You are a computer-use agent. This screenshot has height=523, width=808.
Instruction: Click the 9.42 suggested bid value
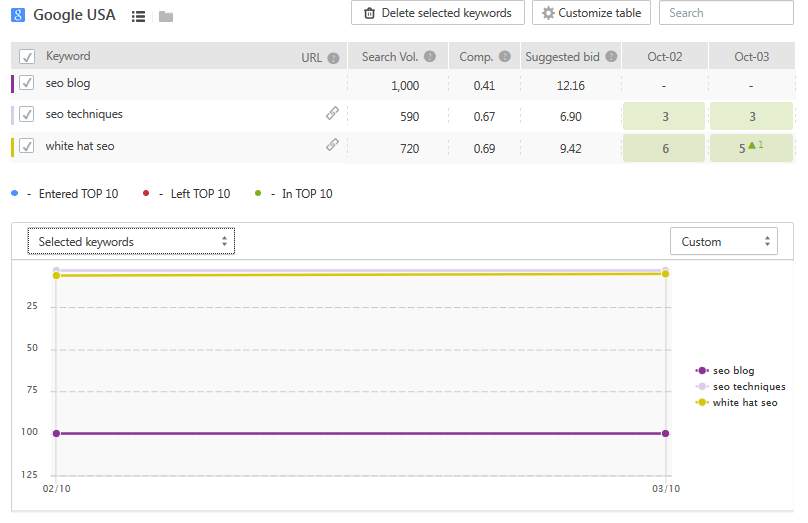[570, 149]
